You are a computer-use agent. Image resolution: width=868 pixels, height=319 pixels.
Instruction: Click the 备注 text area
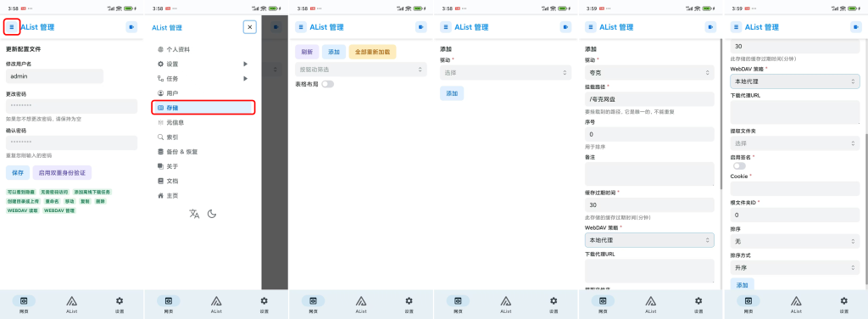649,174
